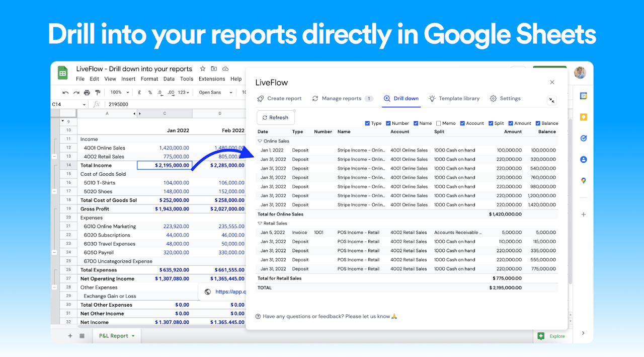Uncheck the Split column checkbox
Viewport: 644px width, 357px height.
click(490, 123)
